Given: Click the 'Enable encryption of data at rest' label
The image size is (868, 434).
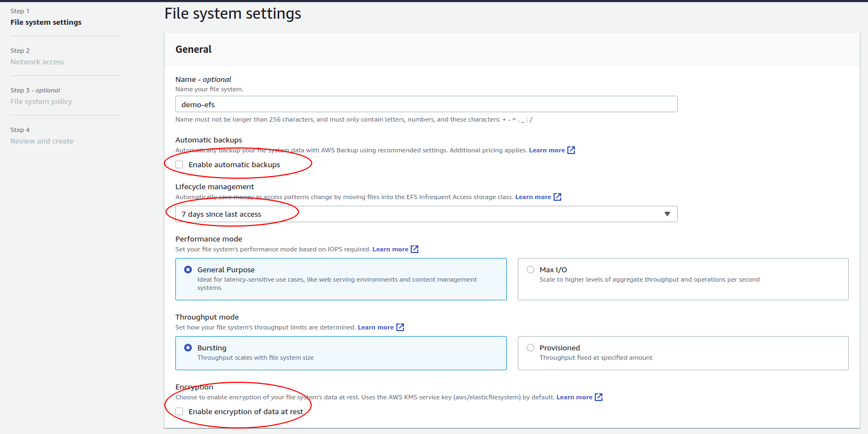Looking at the screenshot, I should coord(246,411).
